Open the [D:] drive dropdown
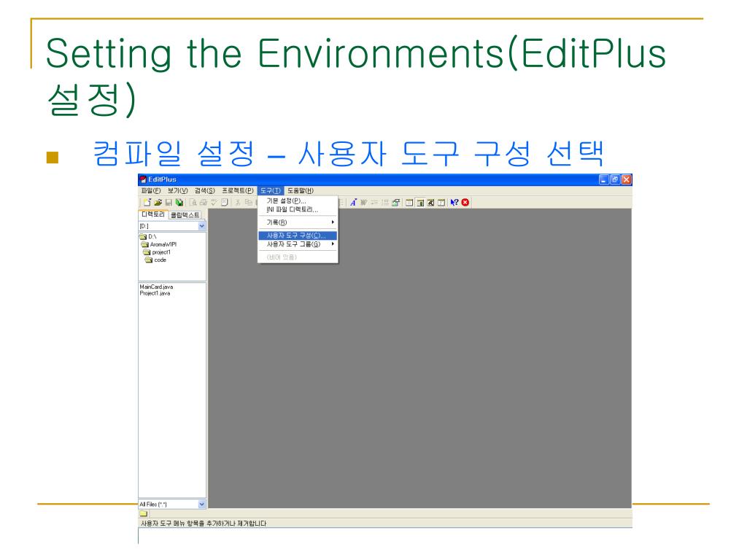 [x=201, y=226]
